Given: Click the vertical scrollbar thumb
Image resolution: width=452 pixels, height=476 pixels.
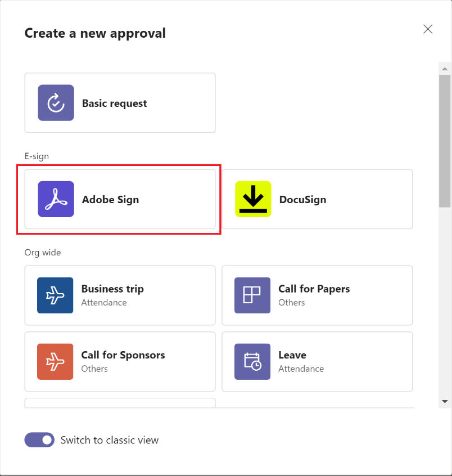Looking at the screenshot, I should tap(445, 141).
